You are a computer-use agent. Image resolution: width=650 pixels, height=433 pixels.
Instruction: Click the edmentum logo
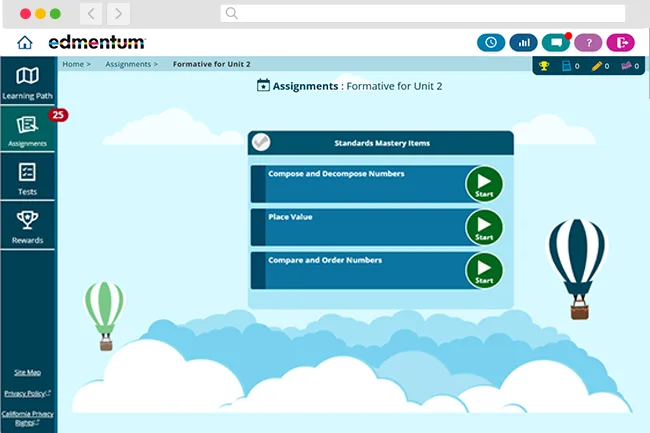tap(97, 42)
